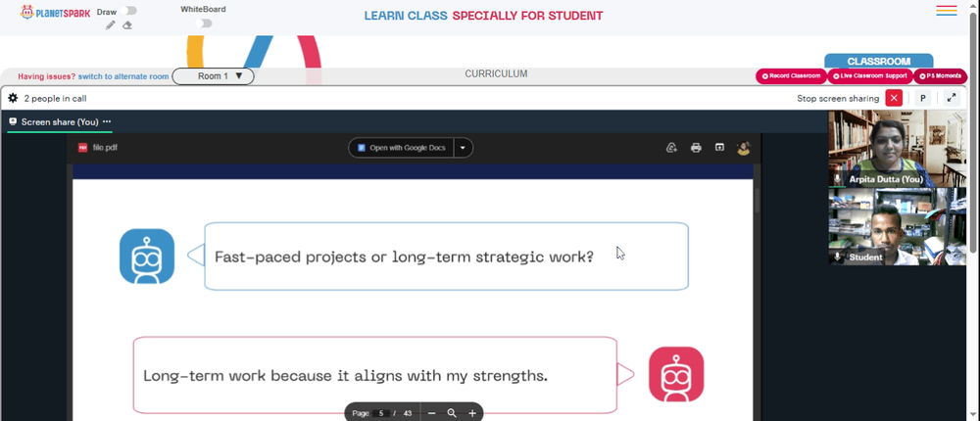This screenshot has width=980, height=421.
Task: Expand the video call to fullscreen
Action: 952,98
